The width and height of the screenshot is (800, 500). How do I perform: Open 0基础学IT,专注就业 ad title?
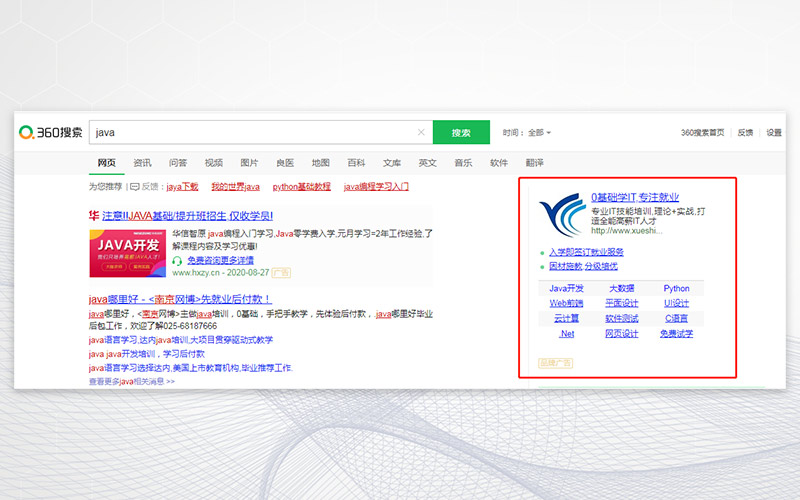[635, 197]
